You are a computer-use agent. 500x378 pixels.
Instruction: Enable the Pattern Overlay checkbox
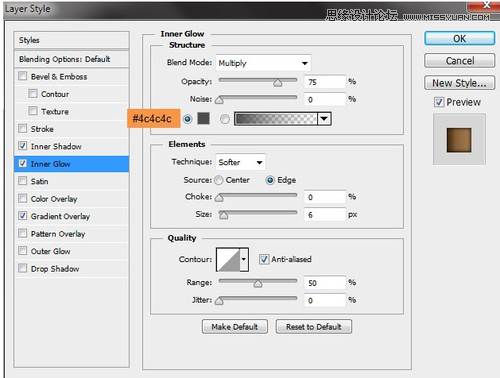tap(23, 233)
